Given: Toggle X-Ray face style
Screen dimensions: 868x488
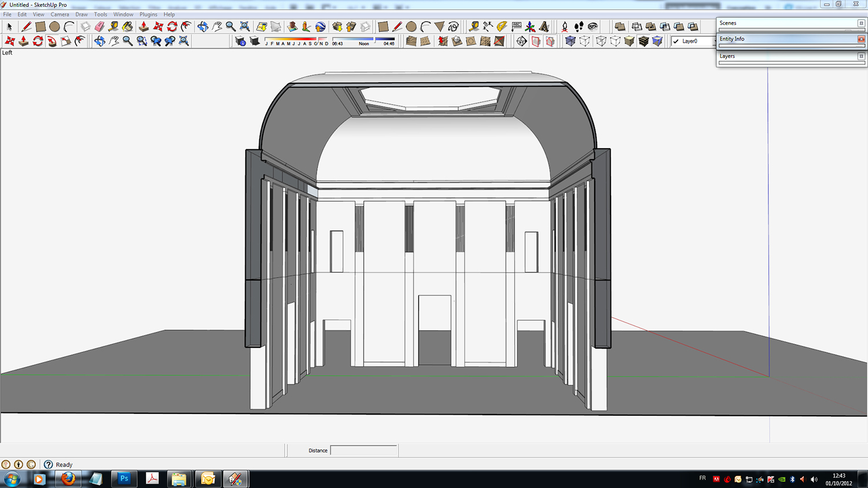Looking at the screenshot, I should (x=571, y=41).
